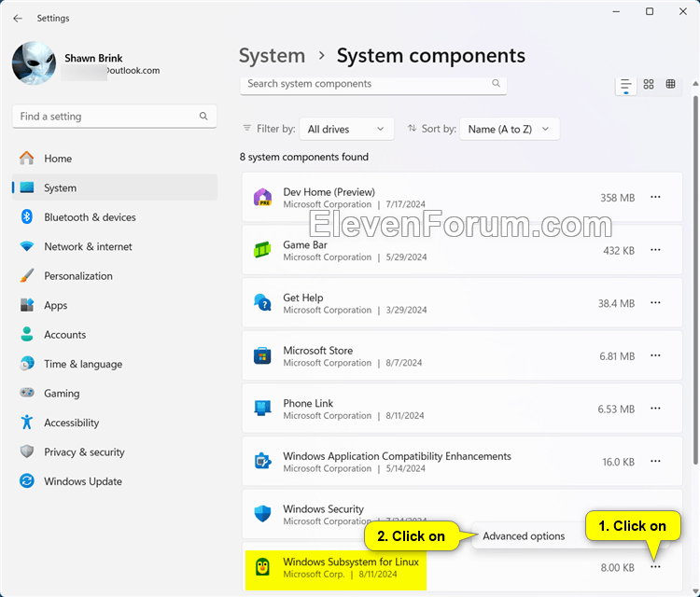Click the Search system components field
Screen dimensions: 700x597
373,84
